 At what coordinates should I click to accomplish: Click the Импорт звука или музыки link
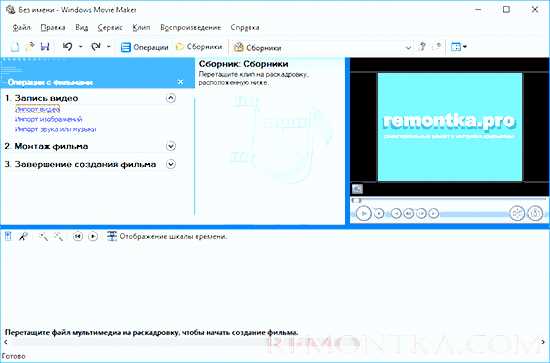(x=55, y=129)
